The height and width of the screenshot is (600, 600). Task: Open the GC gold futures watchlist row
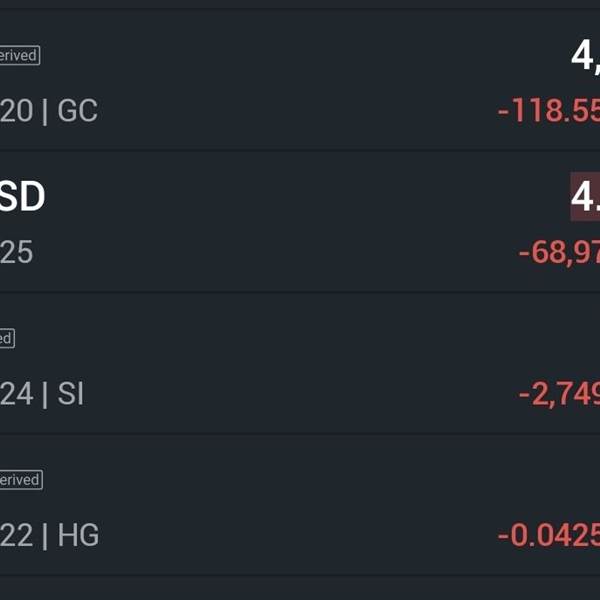pyautogui.click(x=300, y=82)
